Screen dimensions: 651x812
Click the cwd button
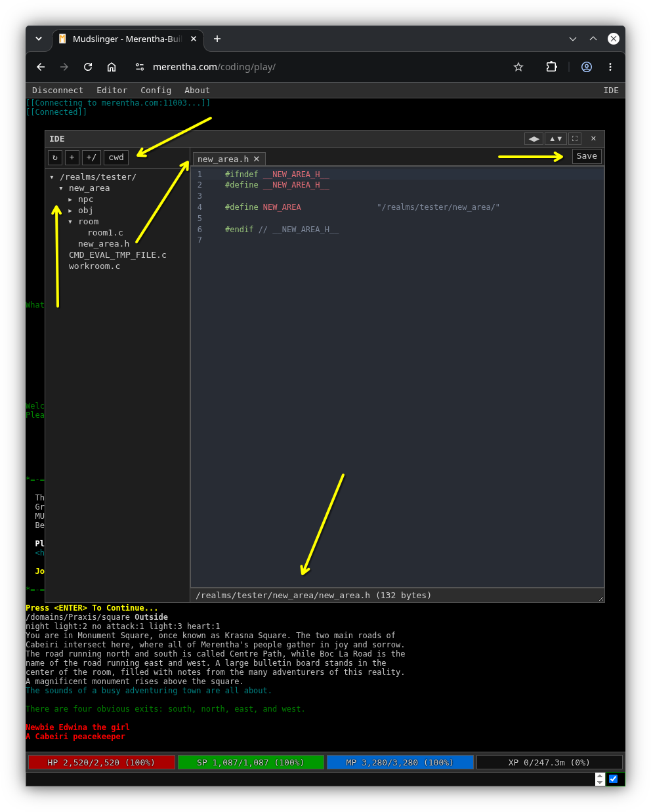[116, 157]
